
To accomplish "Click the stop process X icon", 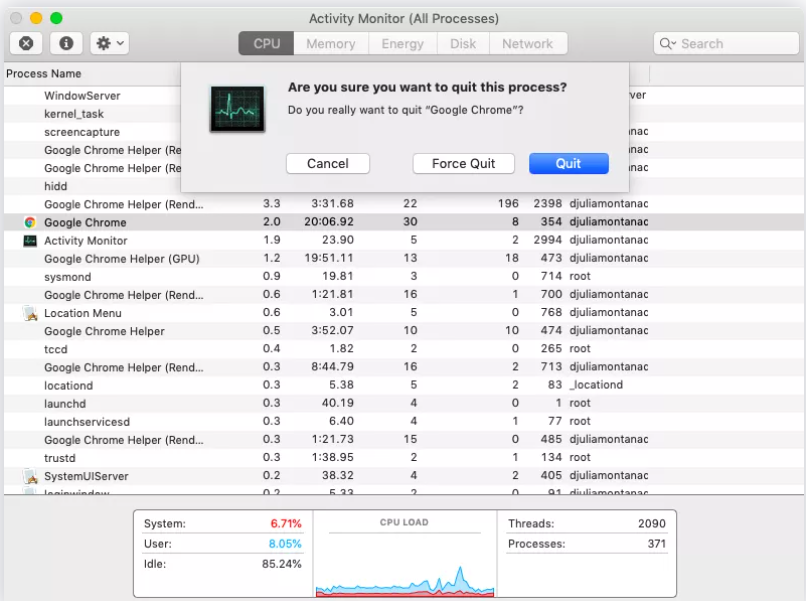I will (27, 44).
